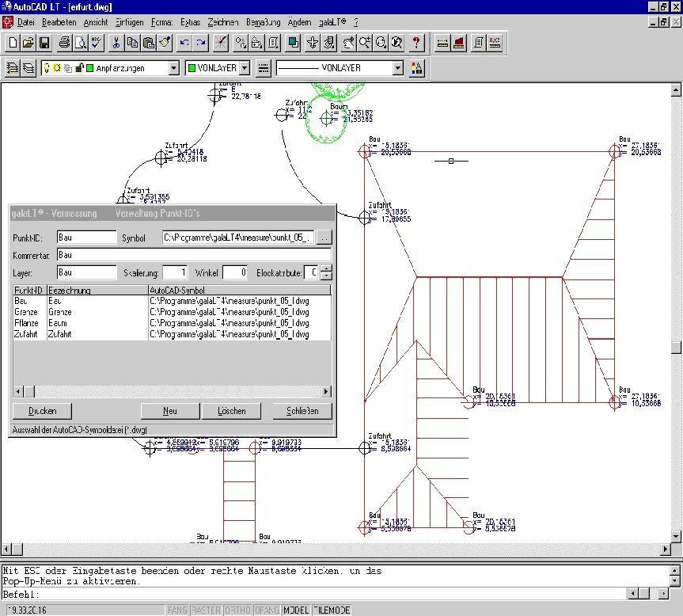Viewport: 683px width, 616px height.
Task: Expand the VONLAYER linetype dropdown
Action: coord(397,68)
